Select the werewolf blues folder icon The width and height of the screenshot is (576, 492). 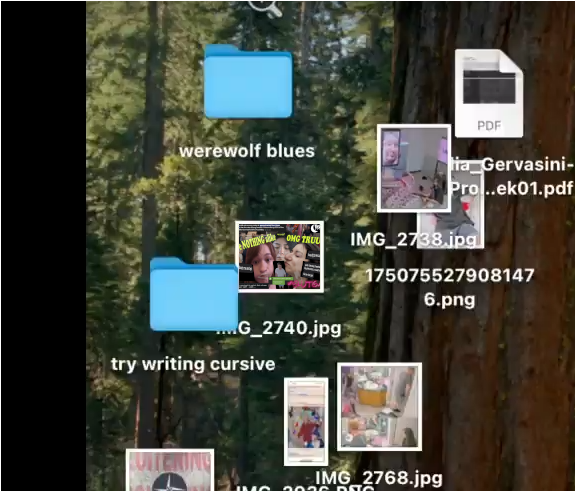click(248, 81)
